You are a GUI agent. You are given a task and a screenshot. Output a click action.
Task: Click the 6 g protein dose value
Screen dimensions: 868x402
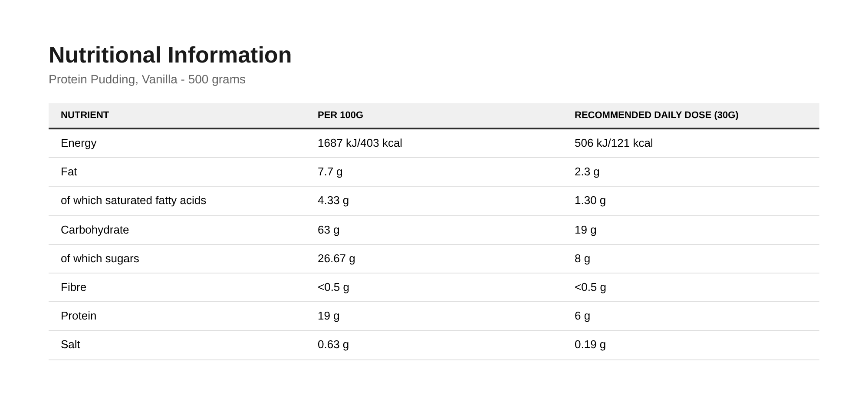click(582, 316)
